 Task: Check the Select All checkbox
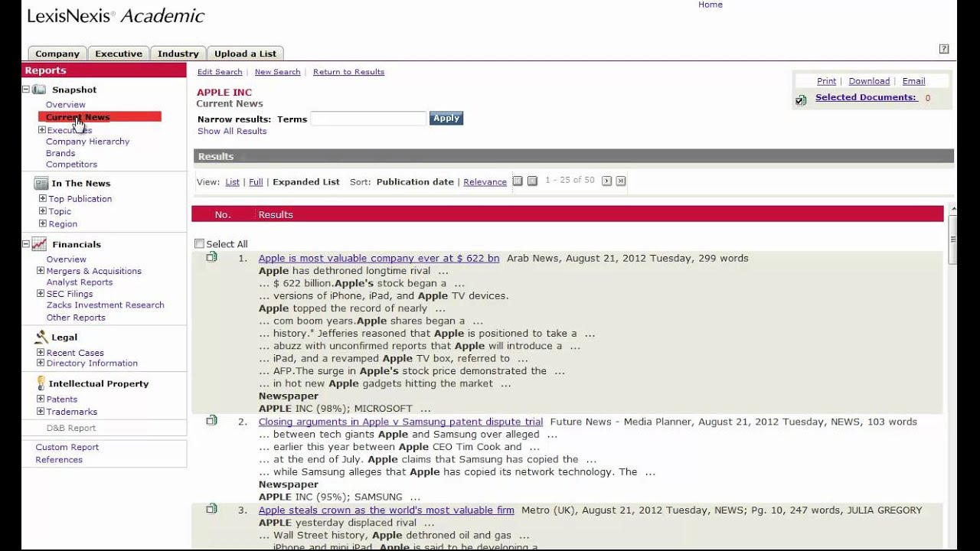tap(199, 244)
